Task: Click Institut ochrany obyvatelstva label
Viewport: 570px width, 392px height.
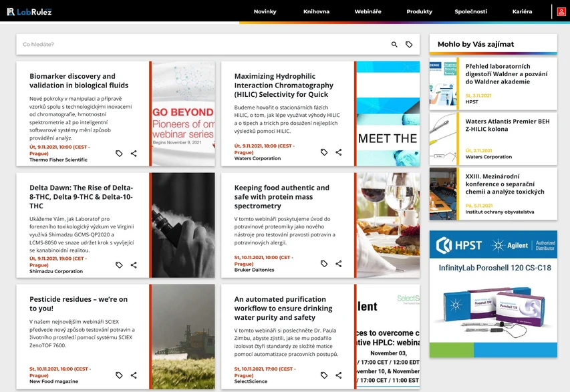Action: (x=499, y=212)
